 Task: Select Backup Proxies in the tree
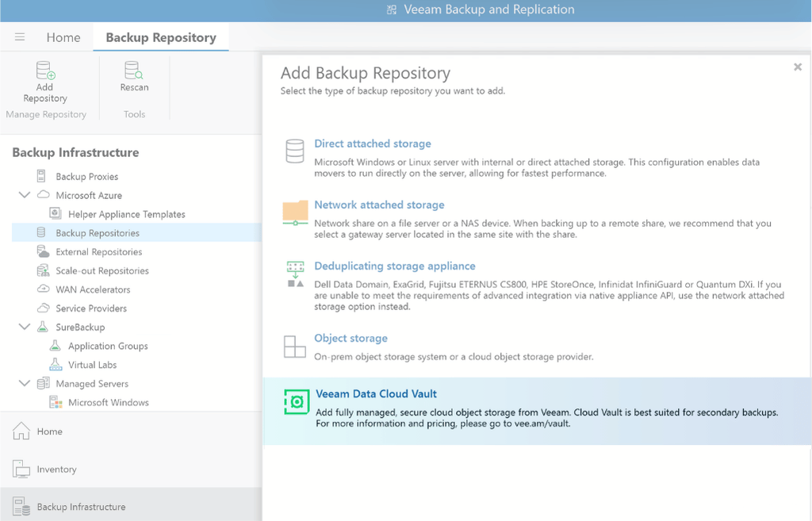[x=87, y=177]
